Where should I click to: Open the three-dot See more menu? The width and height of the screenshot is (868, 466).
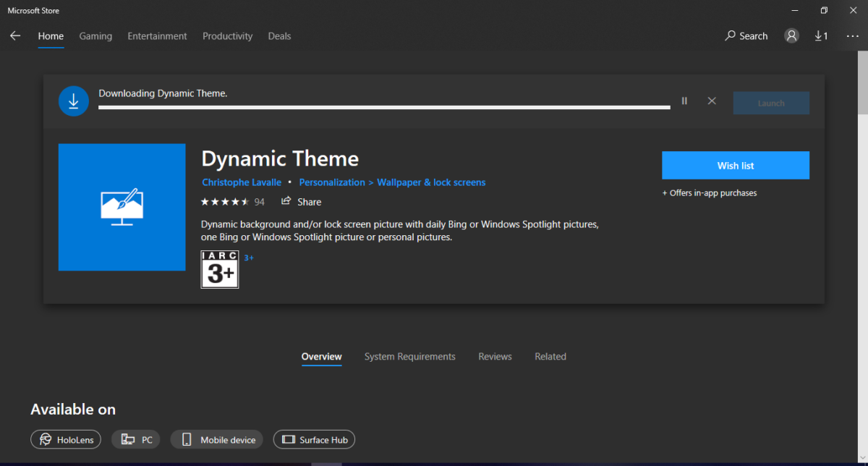(x=851, y=36)
